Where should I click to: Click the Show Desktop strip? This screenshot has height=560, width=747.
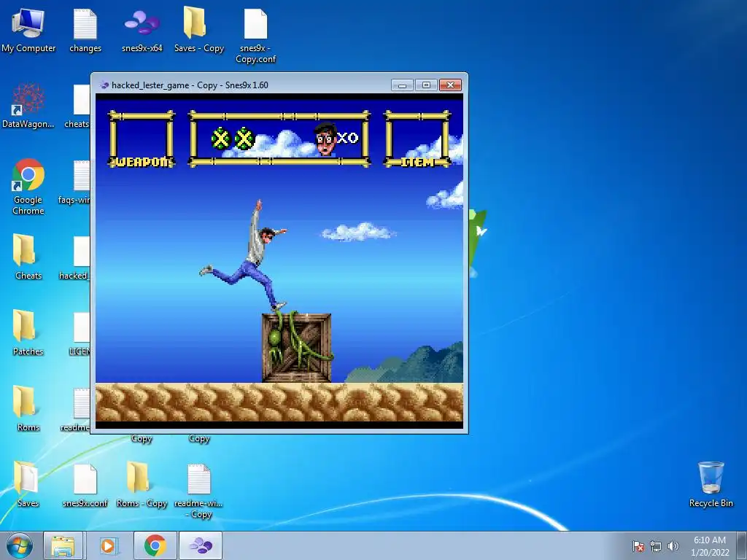(x=742, y=545)
